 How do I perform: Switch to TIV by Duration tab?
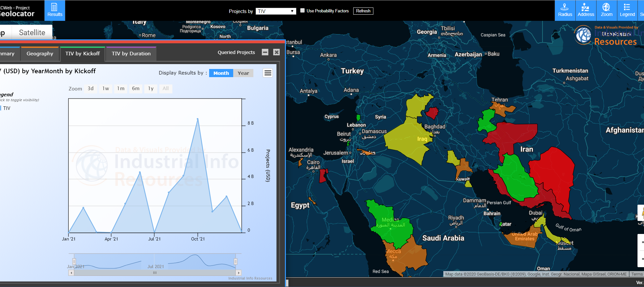[131, 54]
